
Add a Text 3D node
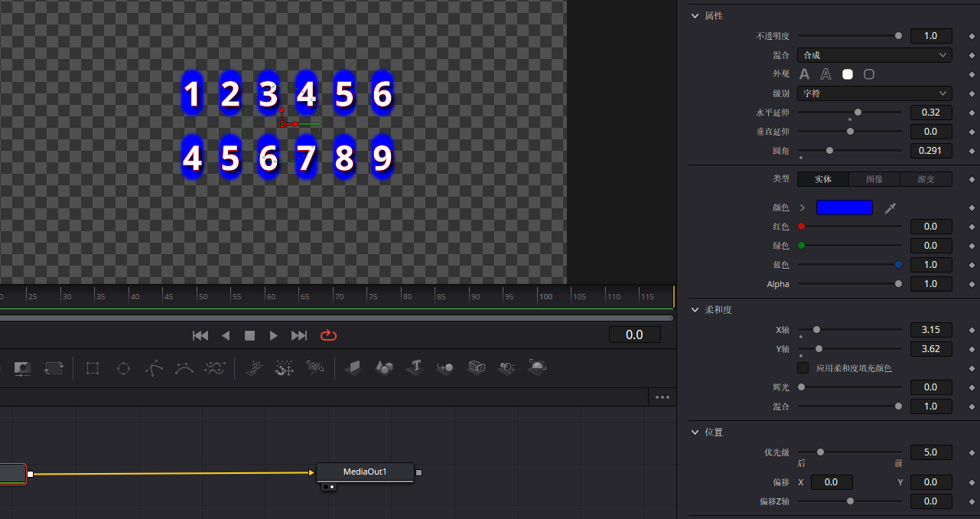(x=415, y=368)
